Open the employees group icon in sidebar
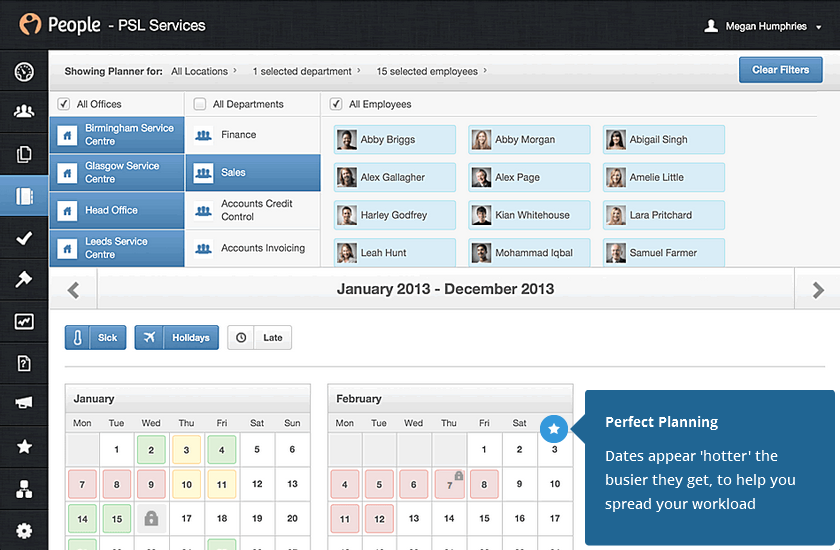 [24, 111]
